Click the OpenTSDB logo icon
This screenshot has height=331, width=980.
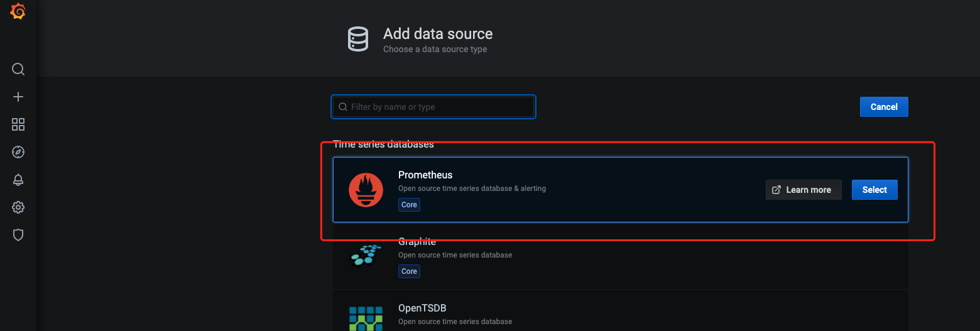click(366, 318)
